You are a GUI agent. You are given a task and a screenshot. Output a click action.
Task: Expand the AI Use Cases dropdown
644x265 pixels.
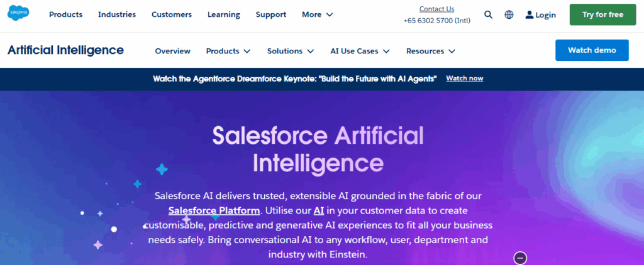[x=360, y=51]
